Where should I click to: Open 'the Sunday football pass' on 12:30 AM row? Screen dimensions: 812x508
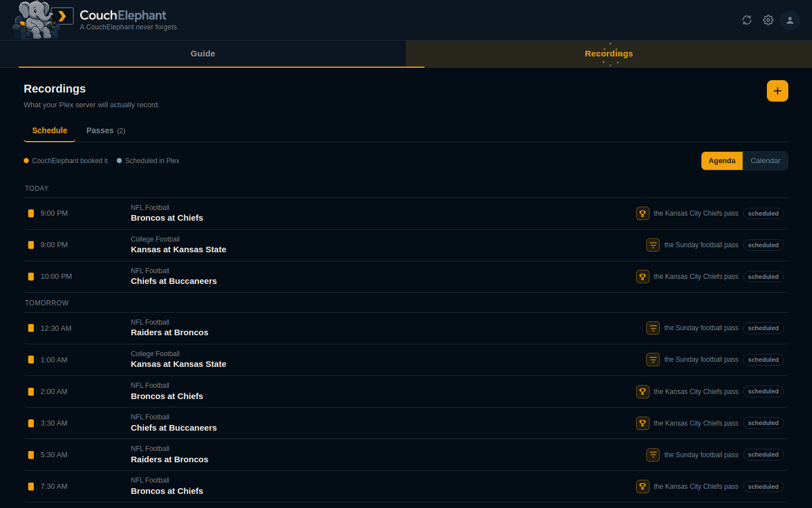(x=701, y=328)
